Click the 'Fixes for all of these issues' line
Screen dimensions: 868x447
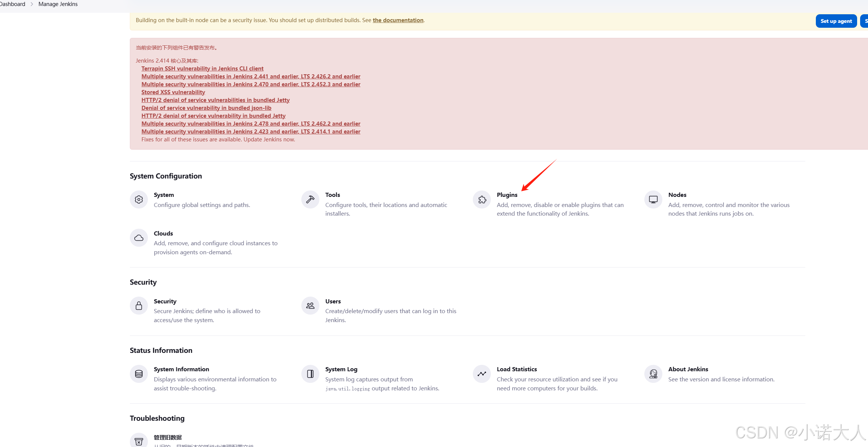pos(218,139)
